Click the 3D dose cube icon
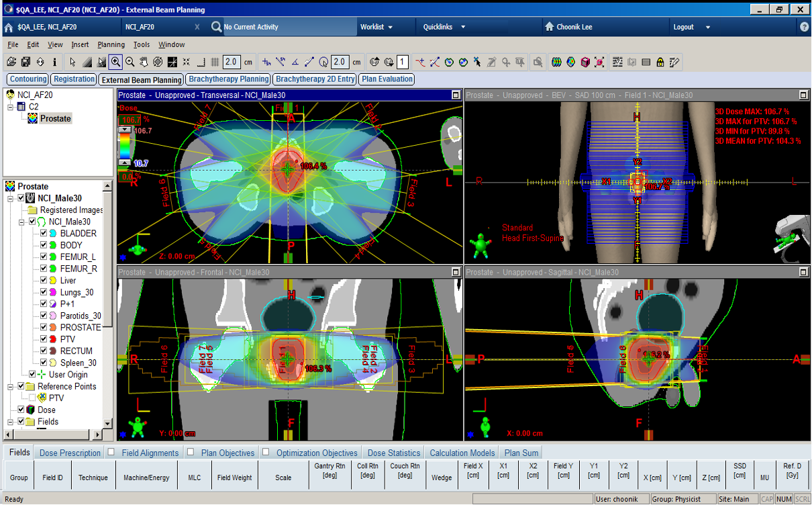Viewport: 812px width, 505px height. [585, 62]
